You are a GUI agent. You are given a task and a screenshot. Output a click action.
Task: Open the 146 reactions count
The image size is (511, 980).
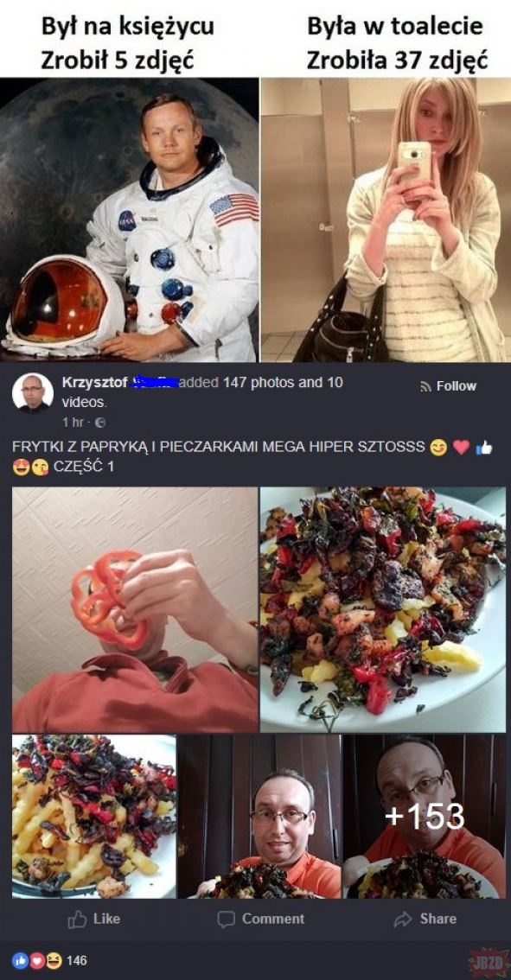click(x=76, y=960)
